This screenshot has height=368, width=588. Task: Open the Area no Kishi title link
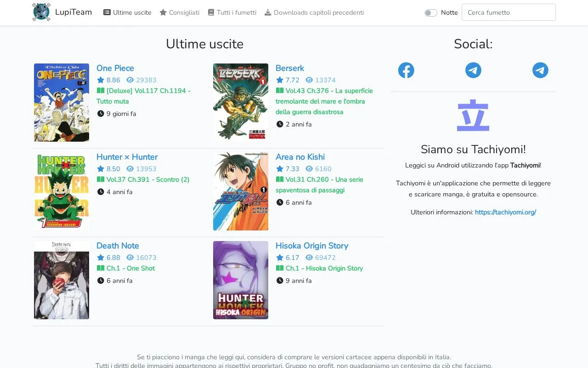coord(300,157)
